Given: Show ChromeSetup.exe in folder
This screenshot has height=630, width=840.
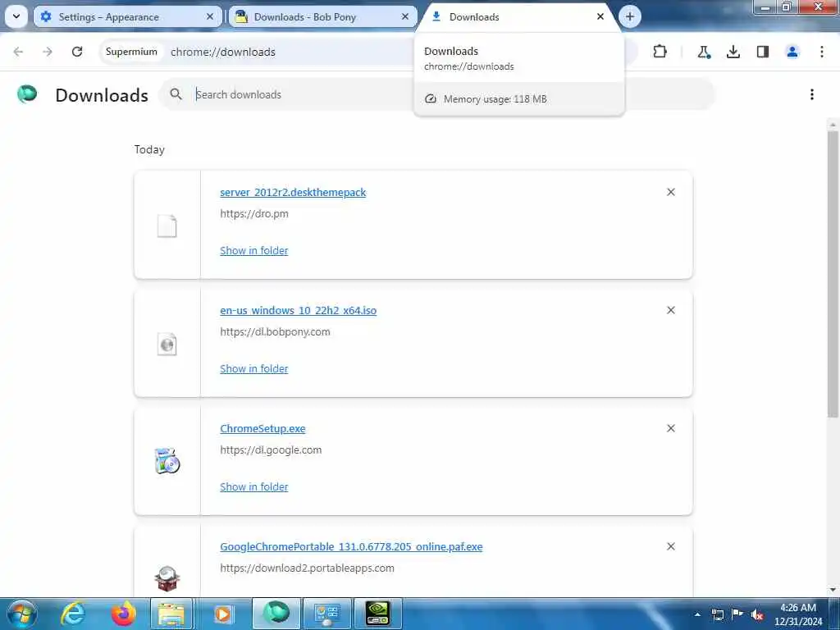Looking at the screenshot, I should point(254,487).
